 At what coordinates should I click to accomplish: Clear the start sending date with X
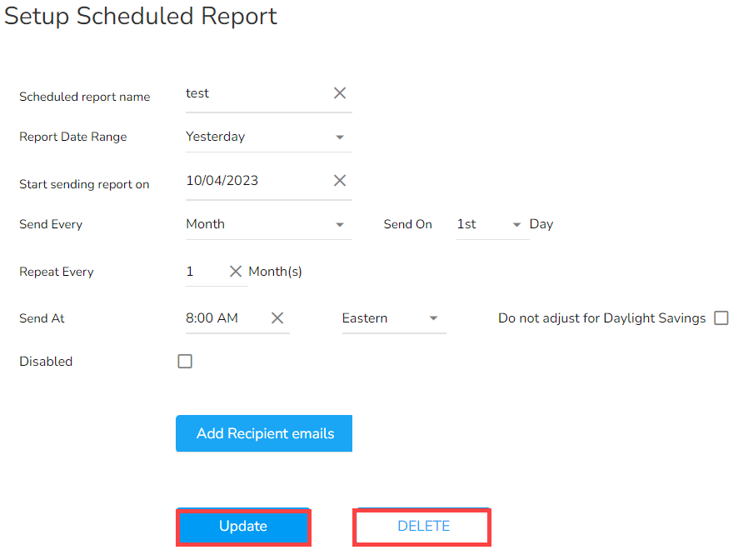click(x=340, y=181)
